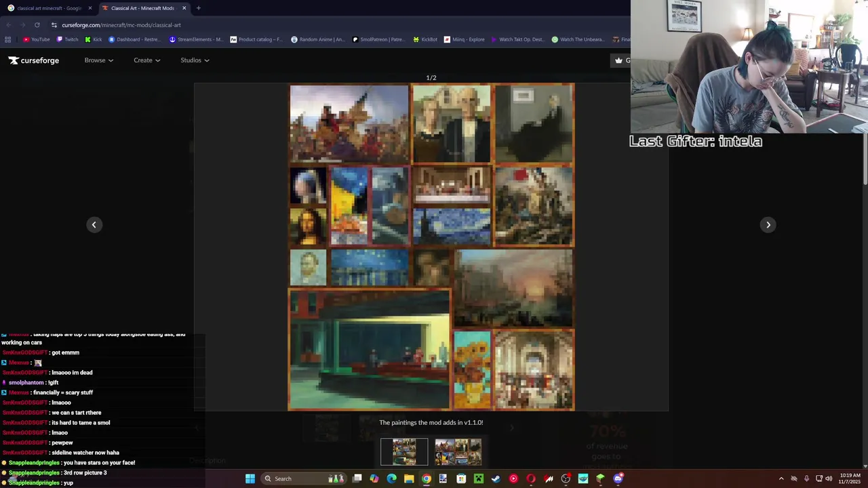Open Microsoft Store from the taskbar
Screen dimensions: 868x488
point(461,479)
